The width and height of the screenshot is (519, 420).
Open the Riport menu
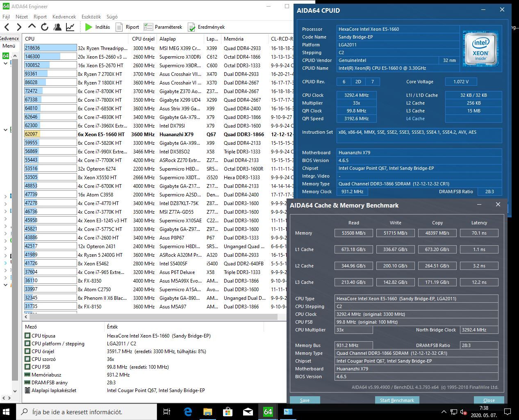tap(40, 17)
